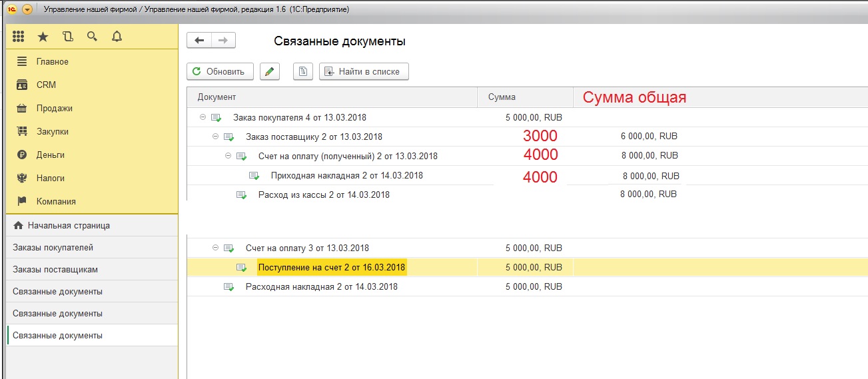Open Favorites star icon
The image size is (868, 379).
coord(43,37)
